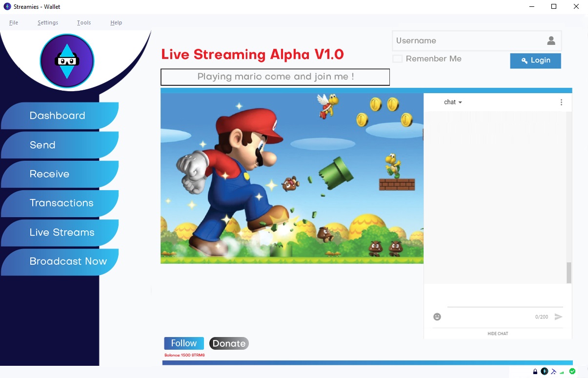Switch to the Receive page
588x378 pixels.
click(60, 174)
